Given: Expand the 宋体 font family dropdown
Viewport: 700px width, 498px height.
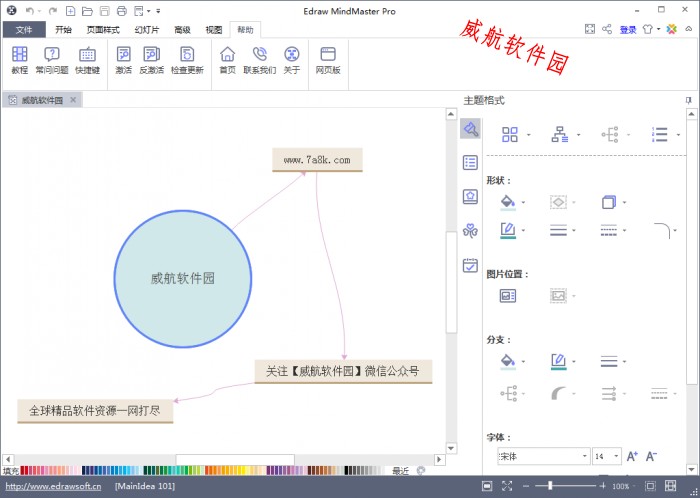Looking at the screenshot, I should (x=585, y=456).
